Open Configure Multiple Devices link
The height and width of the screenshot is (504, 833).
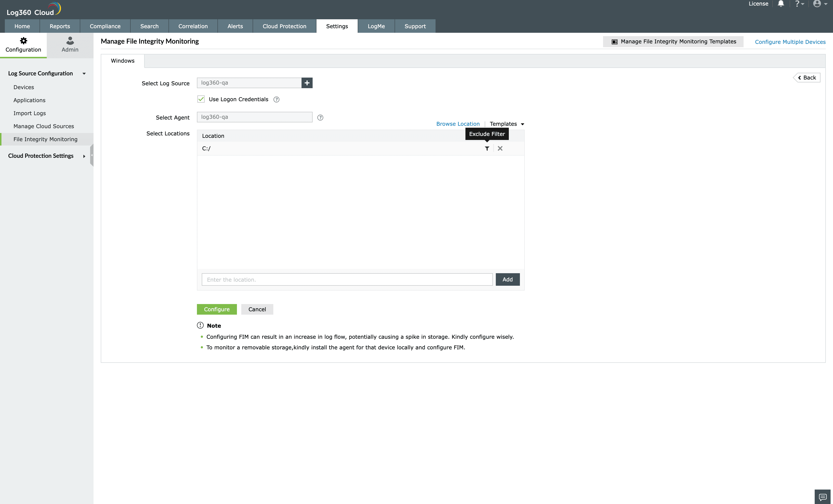790,42
